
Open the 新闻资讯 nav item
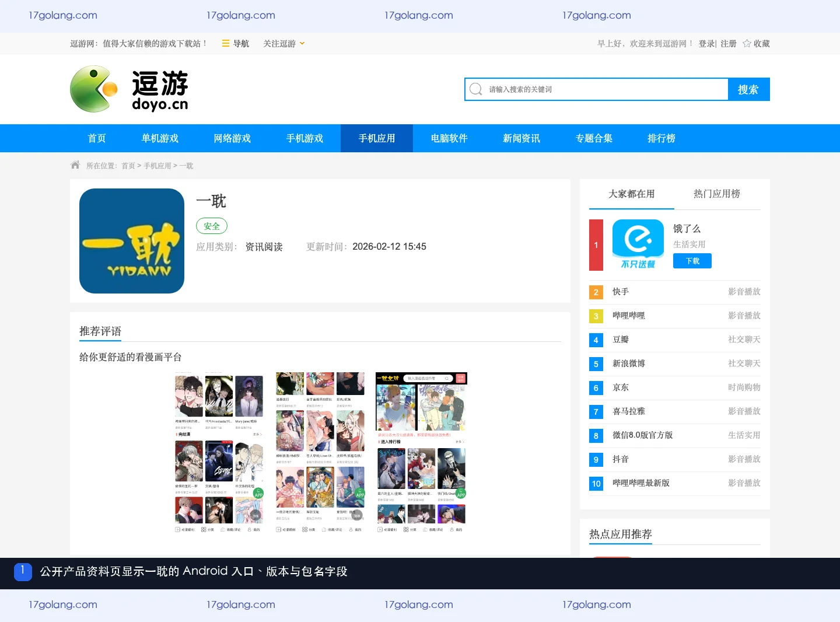(x=521, y=138)
